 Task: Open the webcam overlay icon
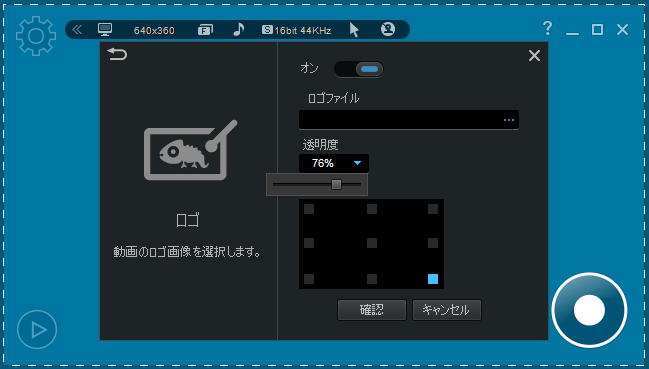pos(388,29)
